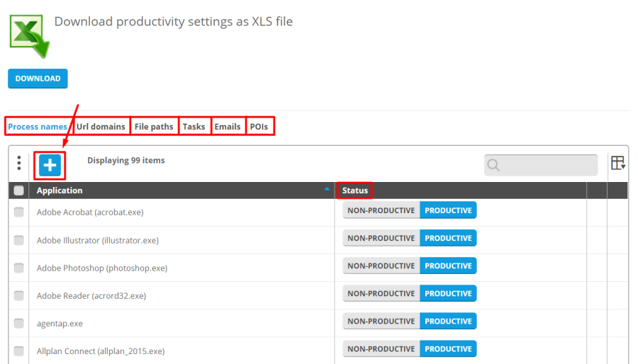Click the magnifier icon in search box
This screenshot has width=638, height=364.
494,165
